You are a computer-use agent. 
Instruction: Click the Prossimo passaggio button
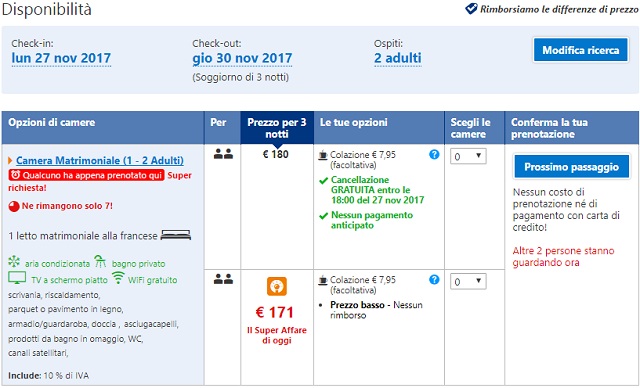(x=571, y=167)
